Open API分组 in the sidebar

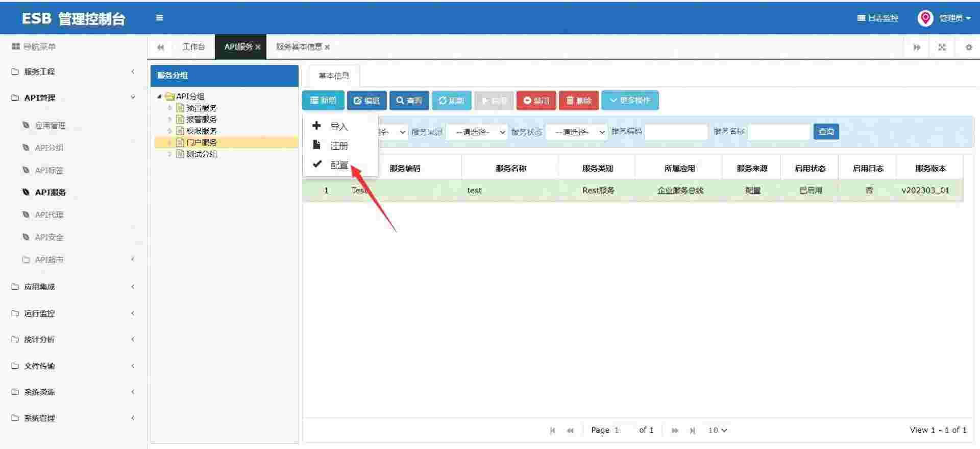[49, 148]
